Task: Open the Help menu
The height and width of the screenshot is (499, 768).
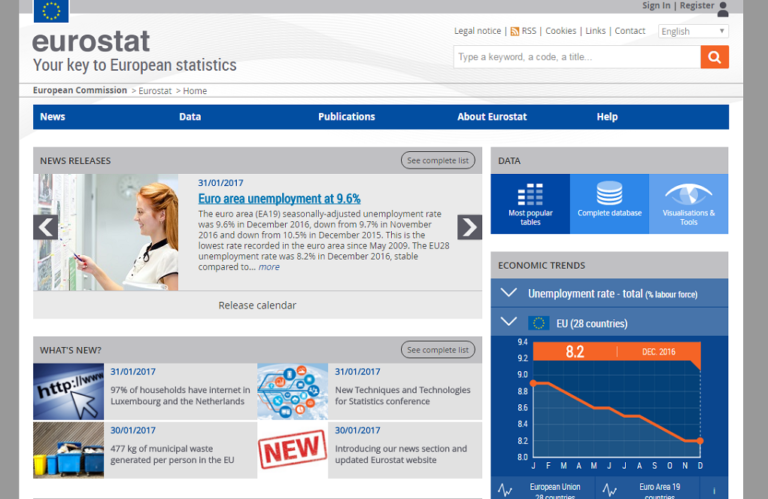Action: pyautogui.click(x=607, y=117)
